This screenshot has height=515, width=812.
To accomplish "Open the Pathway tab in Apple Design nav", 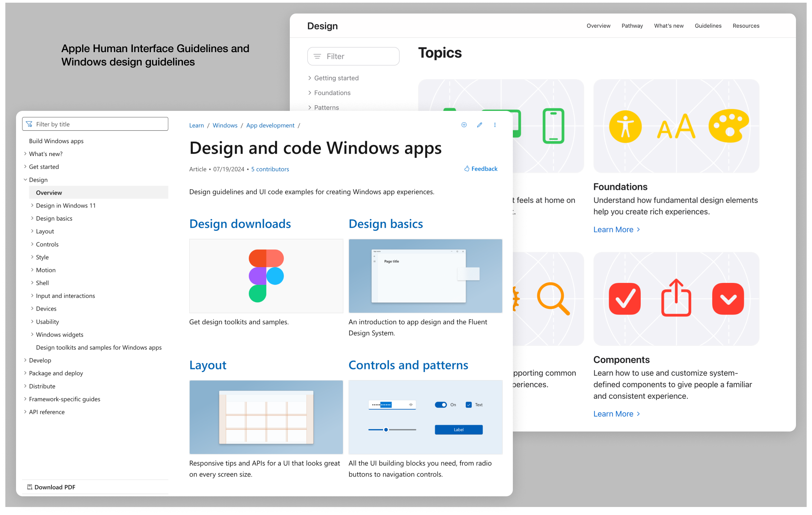I will pyautogui.click(x=632, y=26).
